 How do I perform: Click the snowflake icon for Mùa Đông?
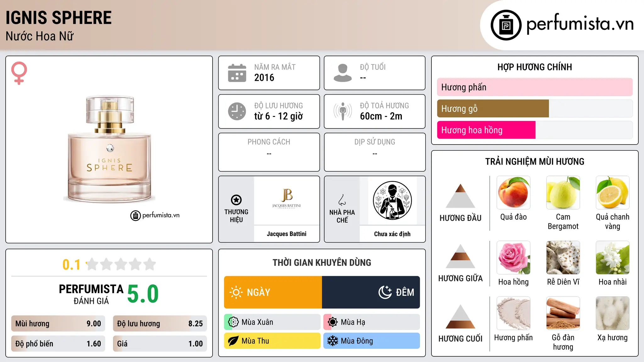[333, 341]
